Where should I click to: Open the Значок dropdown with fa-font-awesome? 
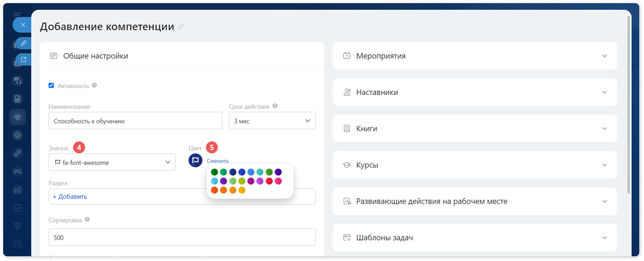[112, 162]
